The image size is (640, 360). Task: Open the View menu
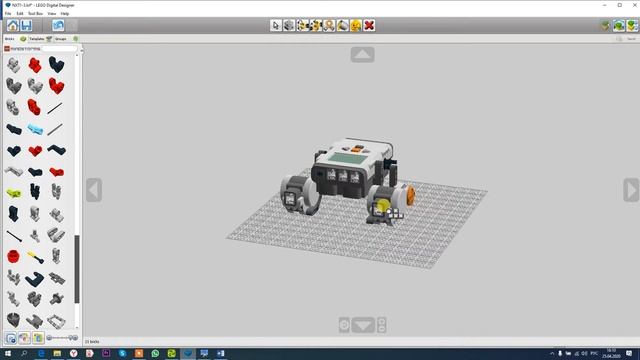click(x=51, y=13)
